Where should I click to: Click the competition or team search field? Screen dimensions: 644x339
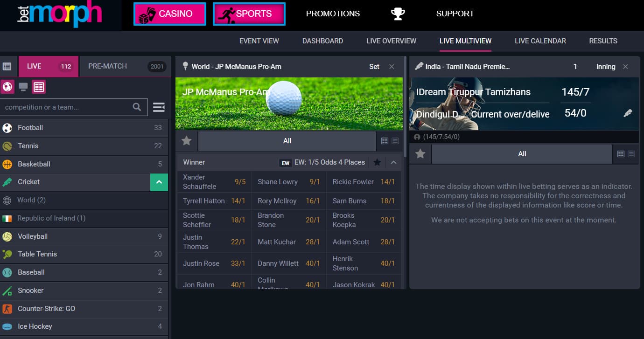[65, 107]
